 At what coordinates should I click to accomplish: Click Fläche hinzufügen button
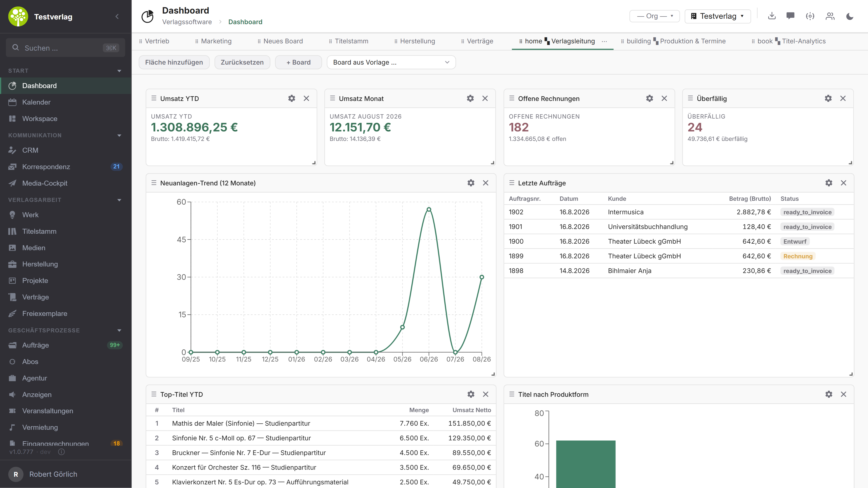pyautogui.click(x=174, y=62)
